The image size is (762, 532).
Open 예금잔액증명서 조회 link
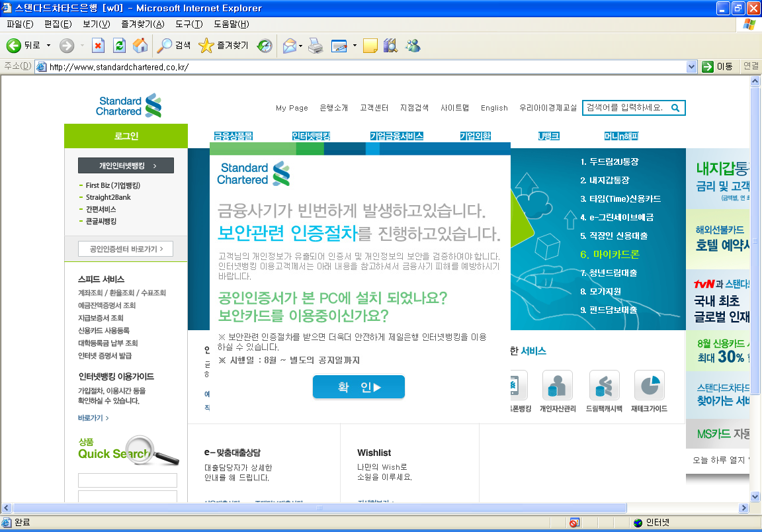click(106, 306)
